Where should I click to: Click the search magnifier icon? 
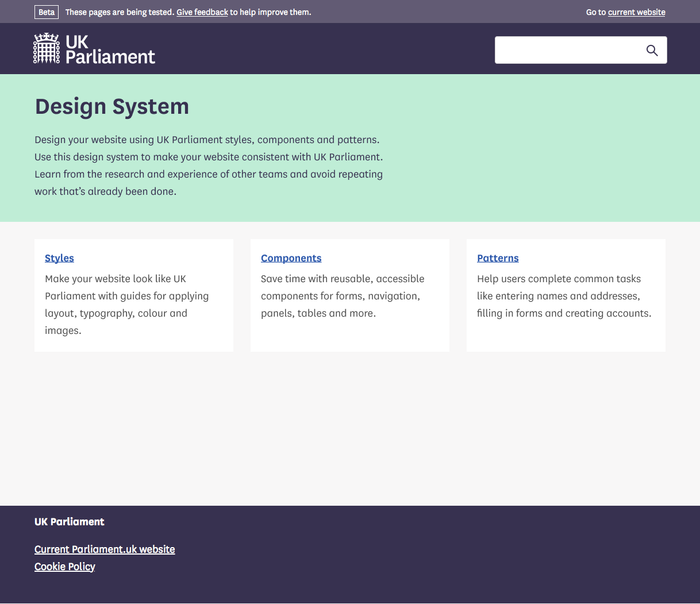coord(652,50)
